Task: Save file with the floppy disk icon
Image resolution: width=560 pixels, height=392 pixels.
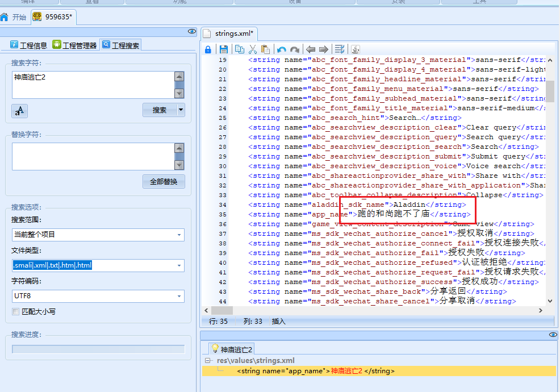Action: point(224,49)
